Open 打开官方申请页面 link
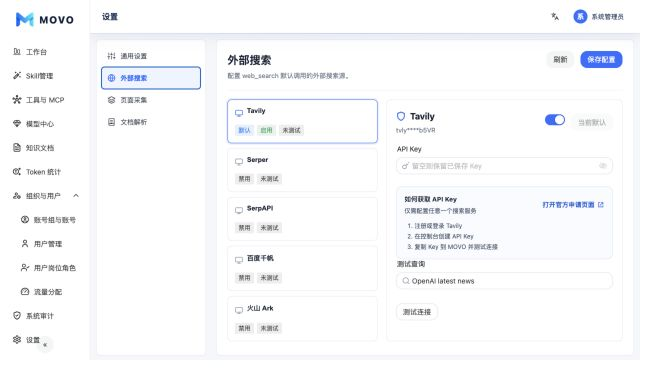The height and width of the screenshot is (378, 658). click(573, 205)
